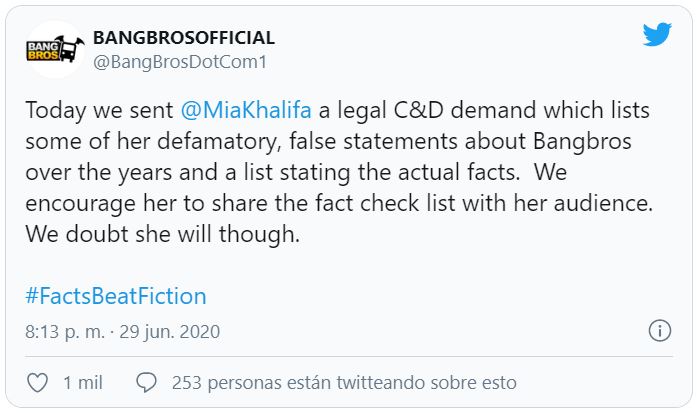Click the speech bubble reply icon

click(x=146, y=382)
